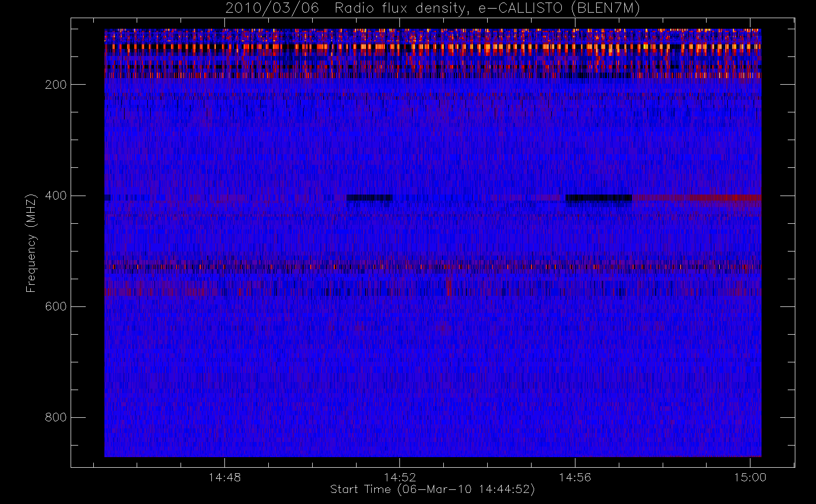Screen dimensions: 816x504
Task: Click the "14:56" time tick label
Action: [x=575, y=477]
